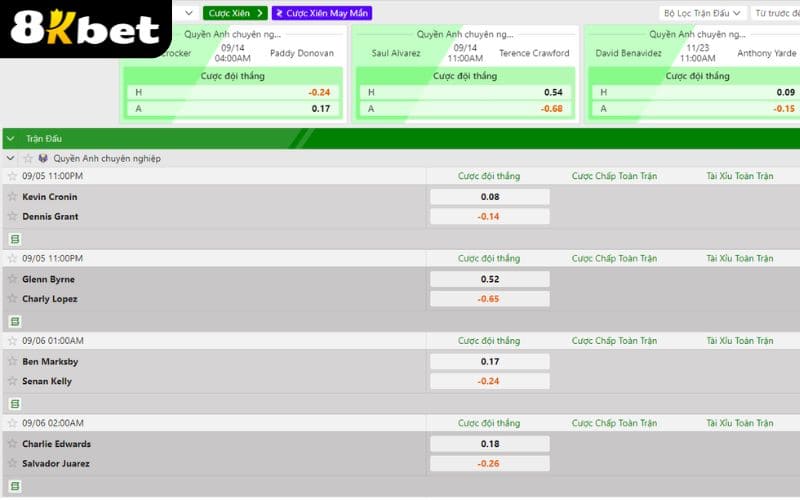
Task: Open the Cược Xiên tab
Action: [235, 13]
